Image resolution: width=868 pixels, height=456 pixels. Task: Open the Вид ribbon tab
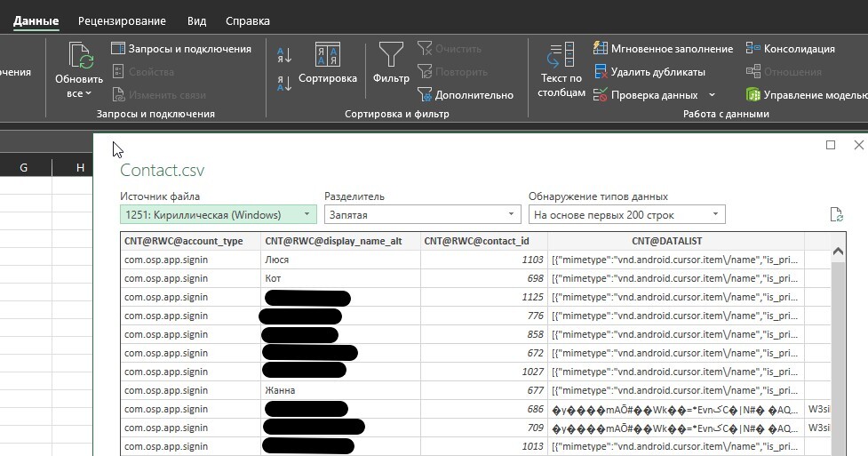click(x=196, y=20)
